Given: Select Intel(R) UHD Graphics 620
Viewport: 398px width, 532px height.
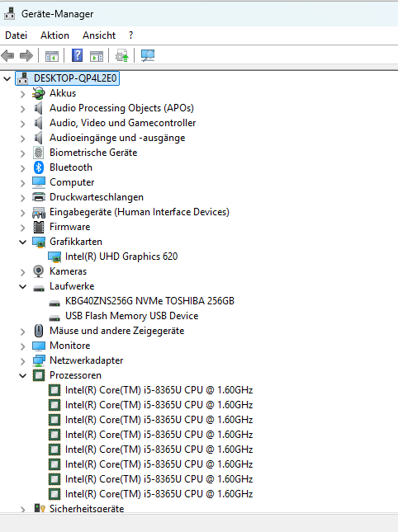Looking at the screenshot, I should [x=121, y=257].
